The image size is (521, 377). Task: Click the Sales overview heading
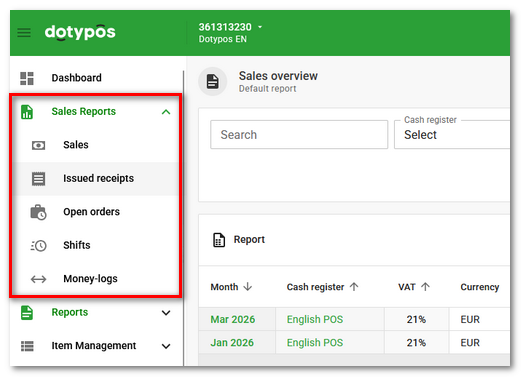(278, 76)
